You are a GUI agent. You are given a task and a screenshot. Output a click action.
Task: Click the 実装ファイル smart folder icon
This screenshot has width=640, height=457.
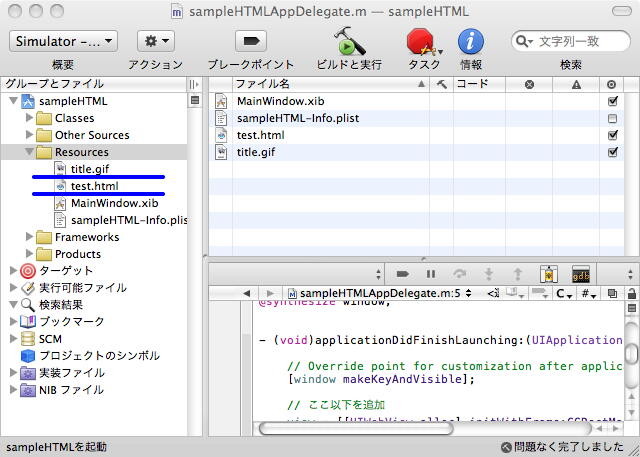[28, 373]
